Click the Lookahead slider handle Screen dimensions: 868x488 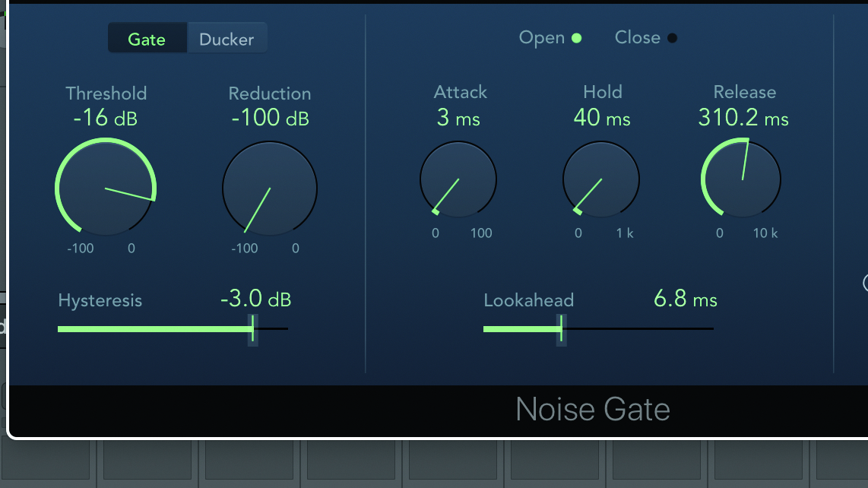tap(562, 329)
